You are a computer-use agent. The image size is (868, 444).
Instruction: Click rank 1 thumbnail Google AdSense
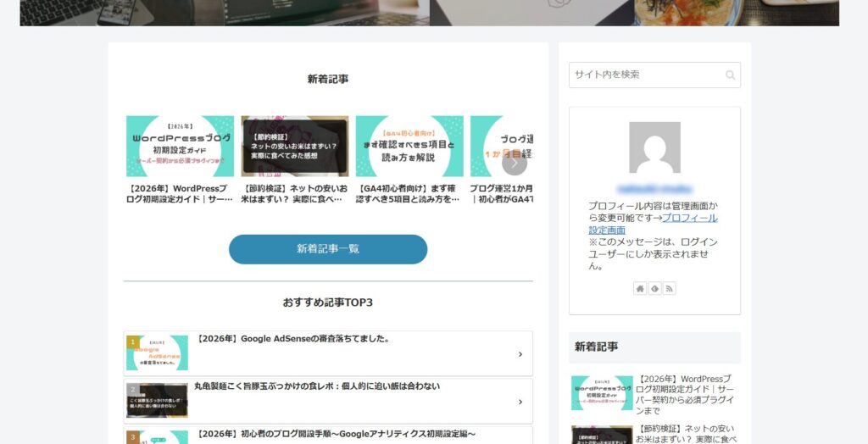[157, 352]
